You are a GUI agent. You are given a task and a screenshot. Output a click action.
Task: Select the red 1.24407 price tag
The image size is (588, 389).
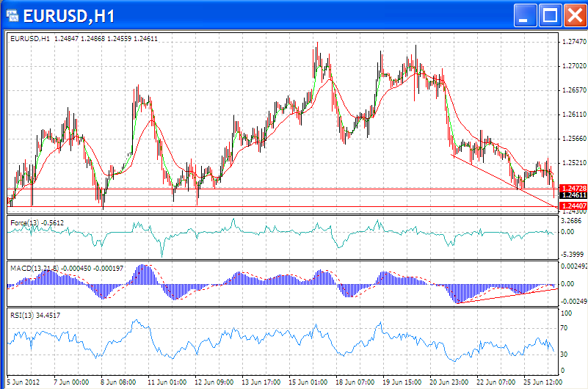[x=571, y=207]
